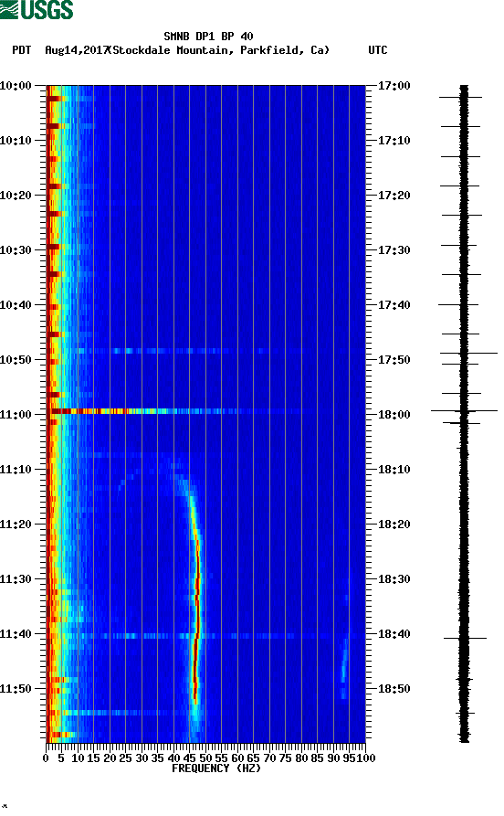Click the "18:30" UTC time label
The width and height of the screenshot is (504, 816).
click(x=394, y=578)
